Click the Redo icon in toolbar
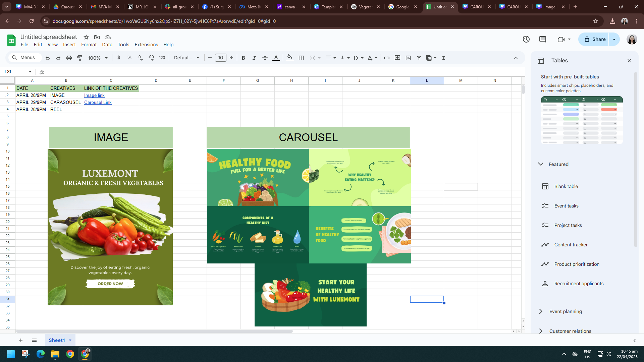644x362 pixels. click(58, 58)
